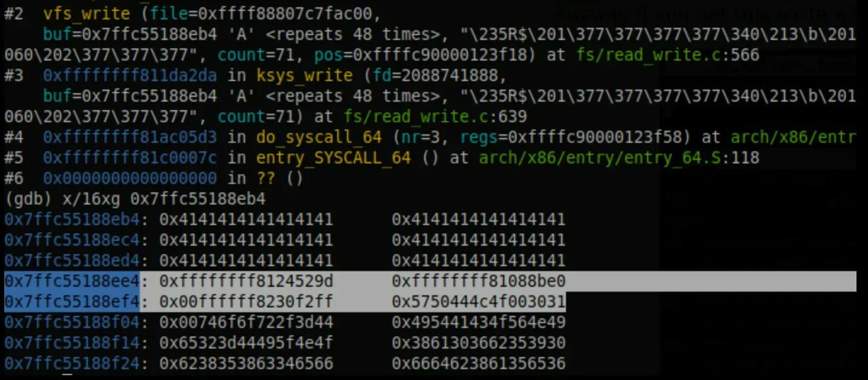Click the value 0xffffffff8124529d
The width and height of the screenshot is (868, 380).
(246, 281)
